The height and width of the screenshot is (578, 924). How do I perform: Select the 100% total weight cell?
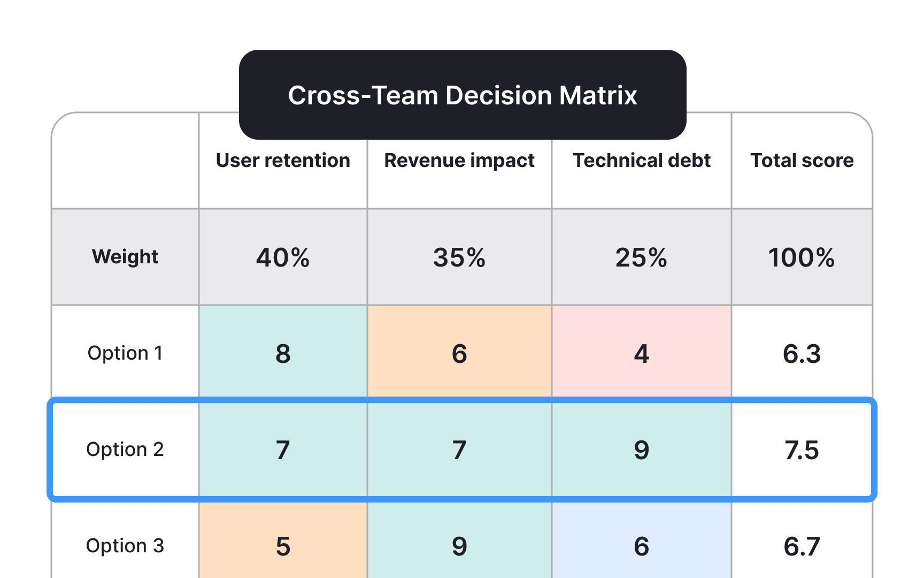tap(802, 257)
